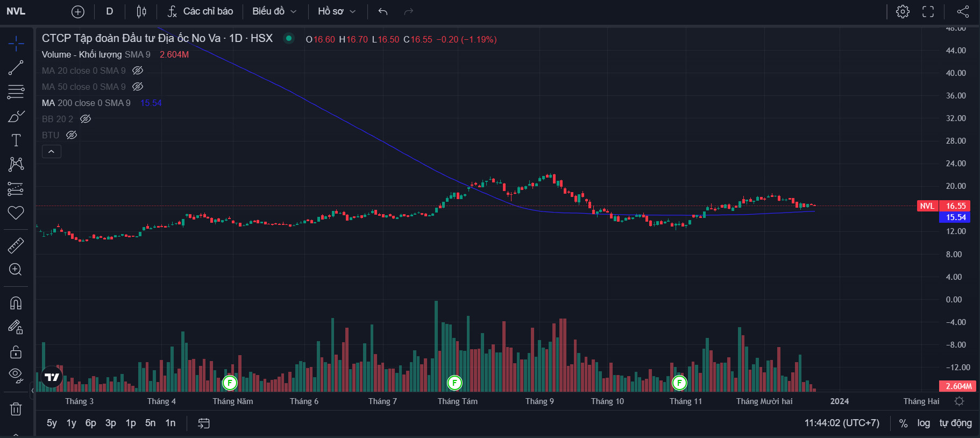Click the Tháng Tám F event marker
980x438 pixels.
pyautogui.click(x=455, y=383)
